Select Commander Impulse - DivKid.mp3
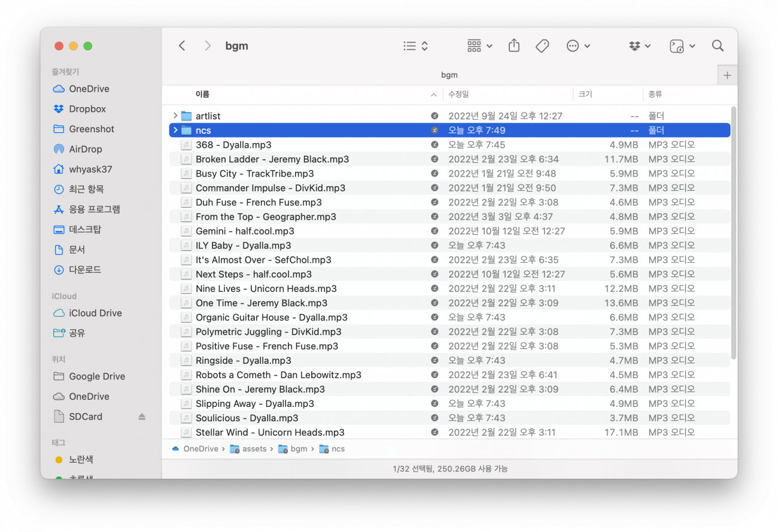 point(449,188)
